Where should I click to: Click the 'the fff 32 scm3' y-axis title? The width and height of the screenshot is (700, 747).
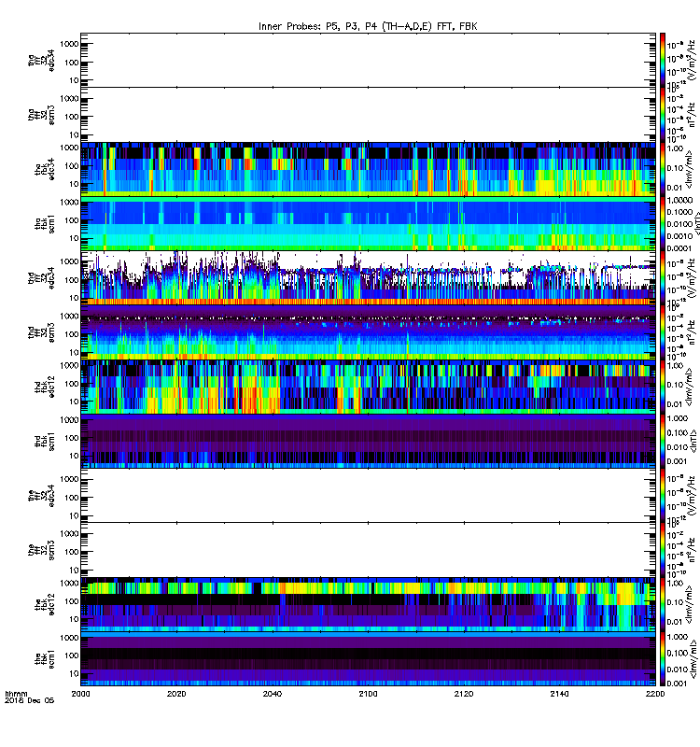click(41, 550)
